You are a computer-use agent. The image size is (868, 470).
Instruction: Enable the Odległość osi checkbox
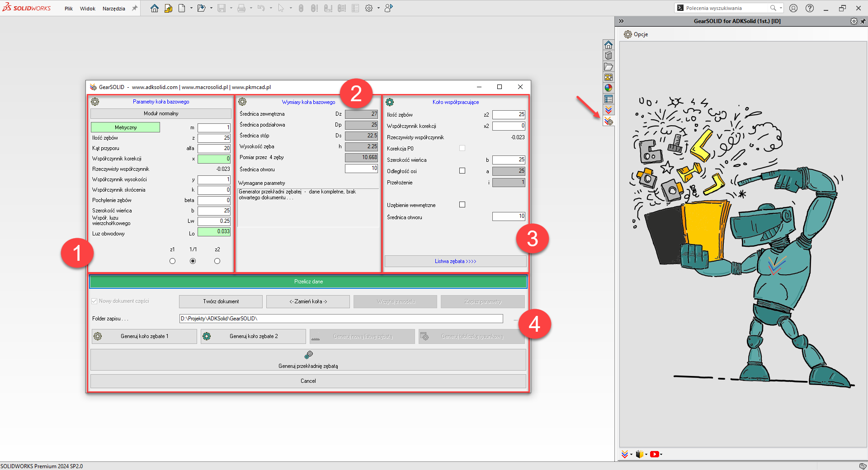coord(462,171)
